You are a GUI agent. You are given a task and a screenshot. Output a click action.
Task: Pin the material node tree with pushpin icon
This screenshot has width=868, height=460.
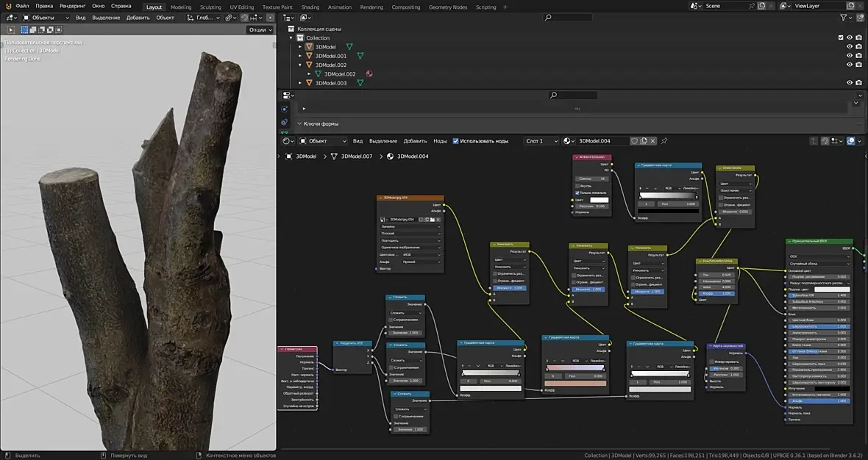[664, 140]
